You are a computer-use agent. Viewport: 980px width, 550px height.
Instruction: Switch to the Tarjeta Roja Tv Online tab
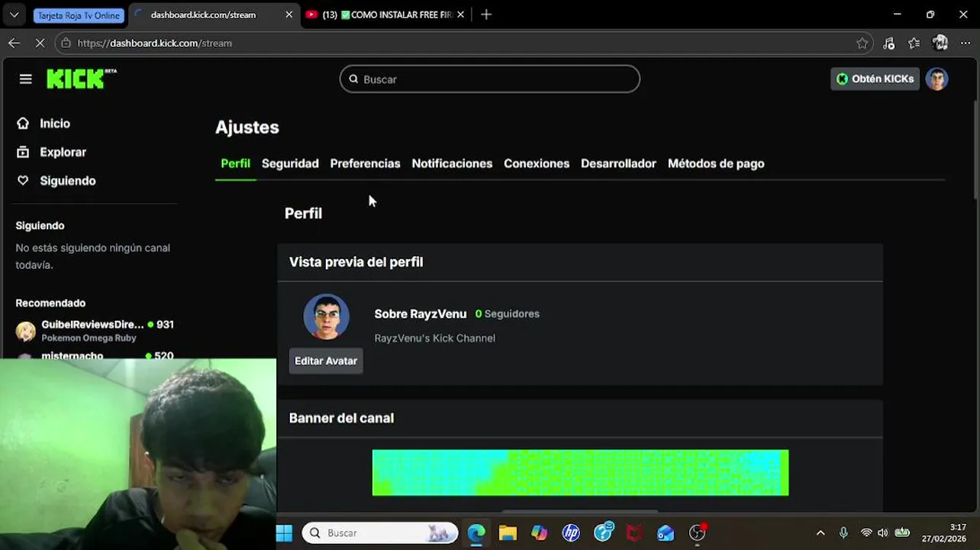click(x=79, y=15)
